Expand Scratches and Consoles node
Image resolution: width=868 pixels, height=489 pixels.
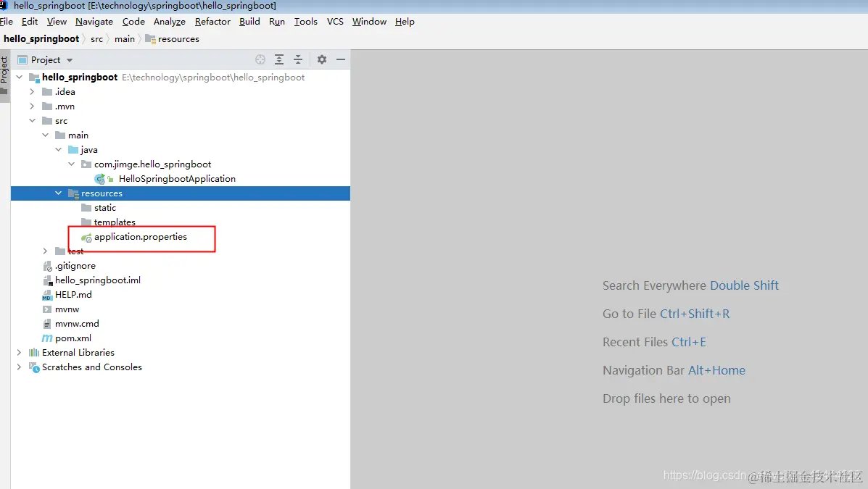[x=20, y=367]
